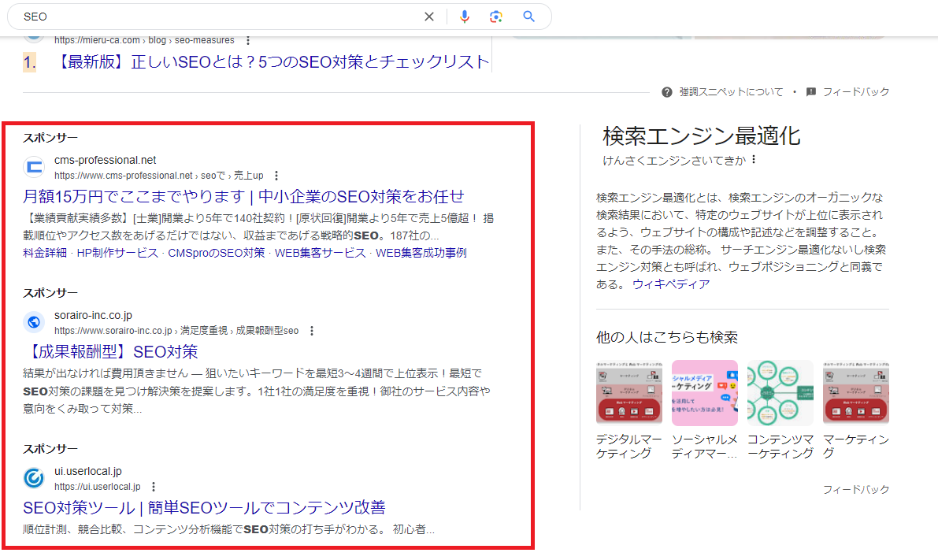
Task: Open the HP制作サービス sitelink
Action: (x=117, y=253)
